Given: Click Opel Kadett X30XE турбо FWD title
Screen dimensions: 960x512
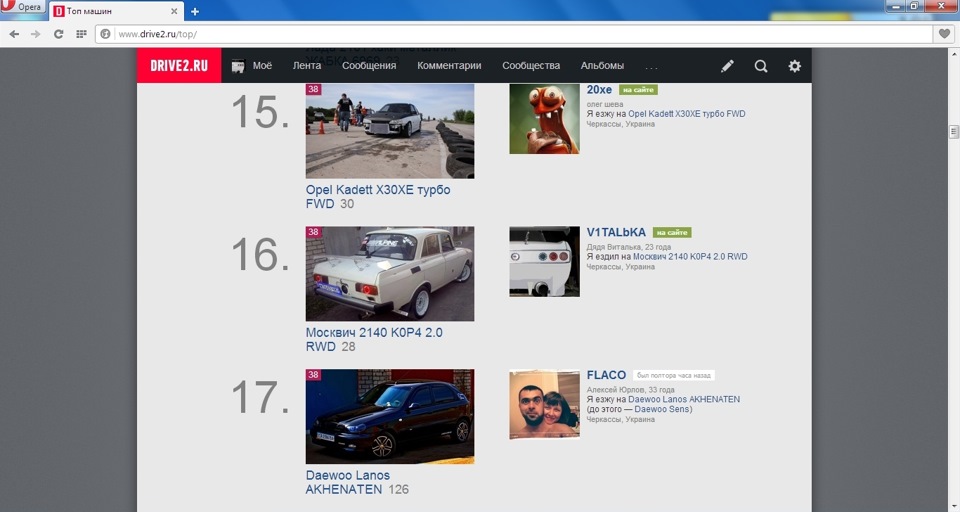Looking at the screenshot, I should (x=378, y=197).
